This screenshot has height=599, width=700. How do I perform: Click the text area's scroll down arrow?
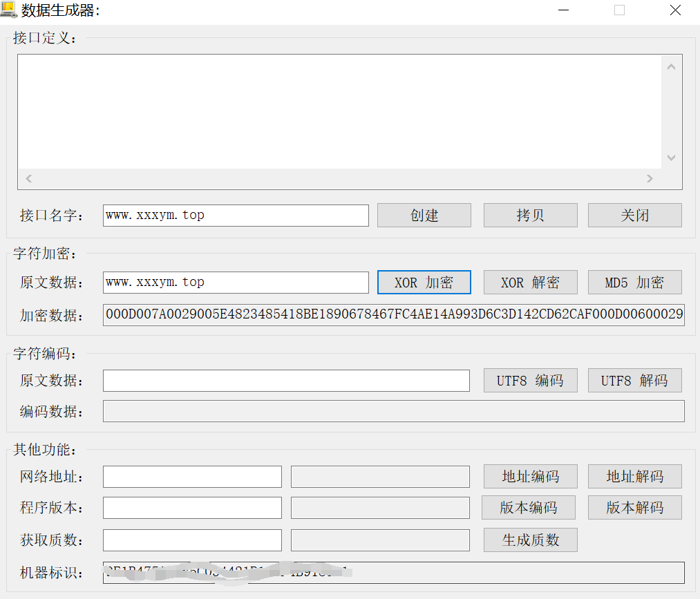click(x=671, y=158)
